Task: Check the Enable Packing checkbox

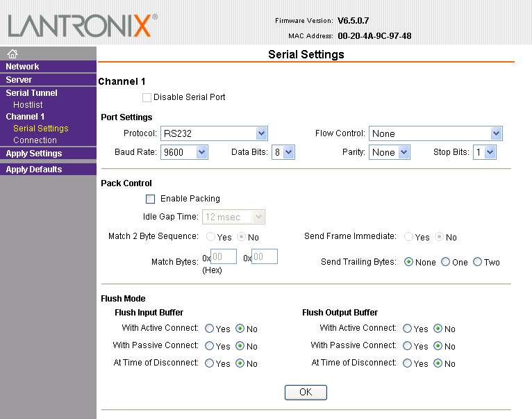Action: click(x=151, y=199)
